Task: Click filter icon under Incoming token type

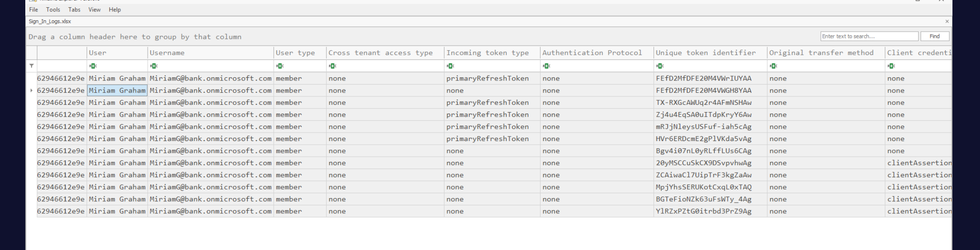Action: pyautogui.click(x=450, y=66)
